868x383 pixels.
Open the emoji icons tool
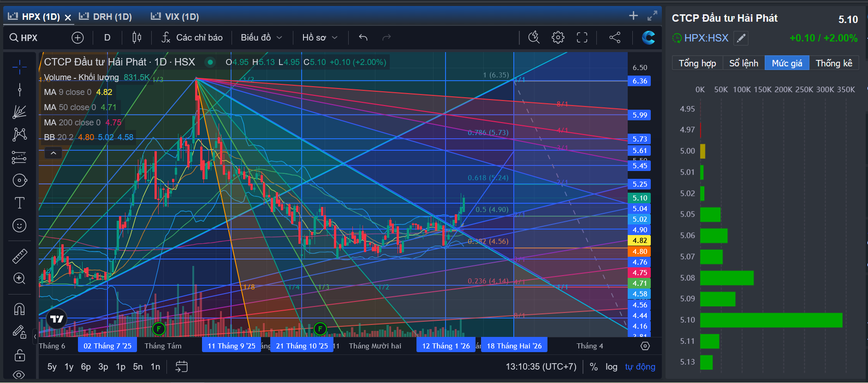click(19, 225)
